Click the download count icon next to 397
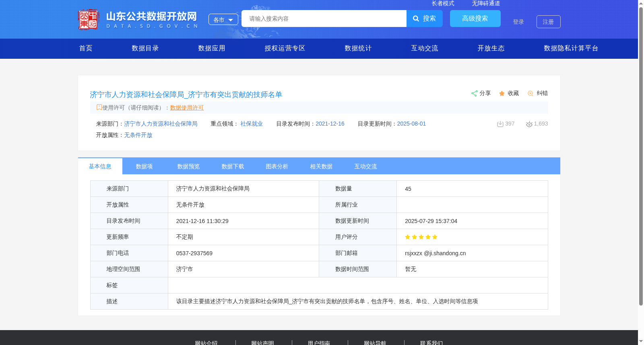Screen dimensions: 644x345 pyautogui.click(x=500, y=124)
